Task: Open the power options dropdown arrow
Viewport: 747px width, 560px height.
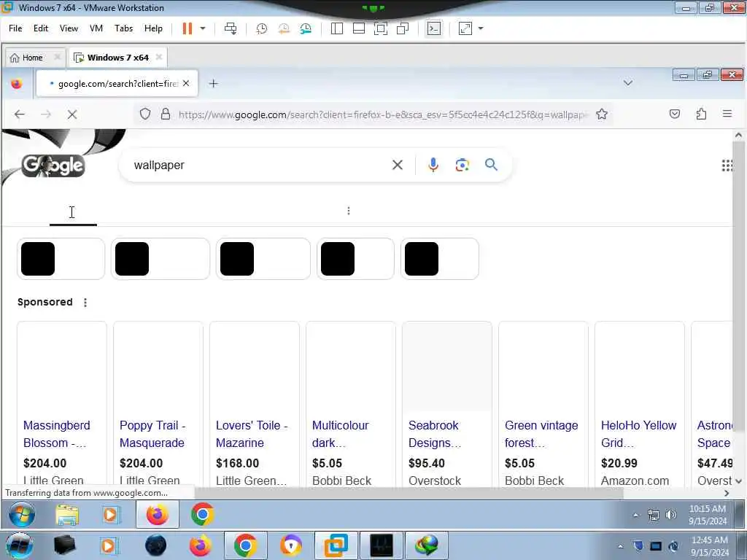Action: (203, 28)
